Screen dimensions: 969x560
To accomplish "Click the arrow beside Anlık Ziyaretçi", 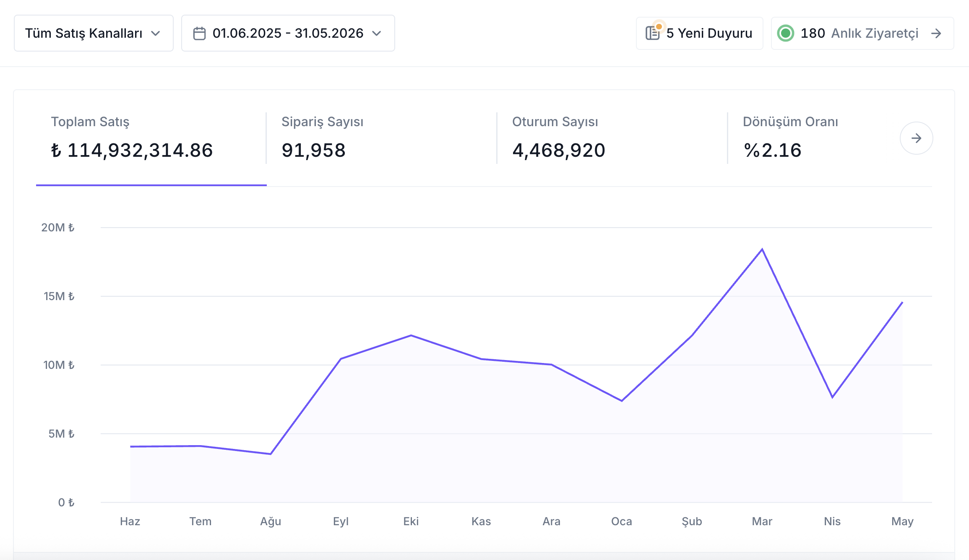I will 936,33.
